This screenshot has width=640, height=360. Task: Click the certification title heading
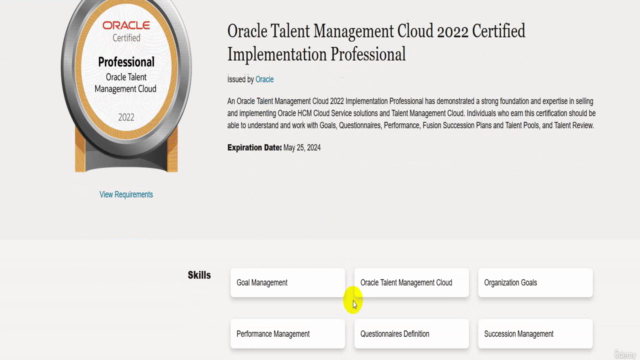(x=376, y=43)
